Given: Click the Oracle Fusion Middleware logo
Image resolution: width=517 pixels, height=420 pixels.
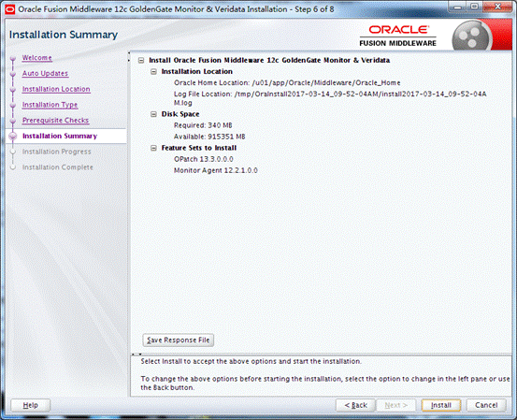Looking at the screenshot, I should pos(397,36).
